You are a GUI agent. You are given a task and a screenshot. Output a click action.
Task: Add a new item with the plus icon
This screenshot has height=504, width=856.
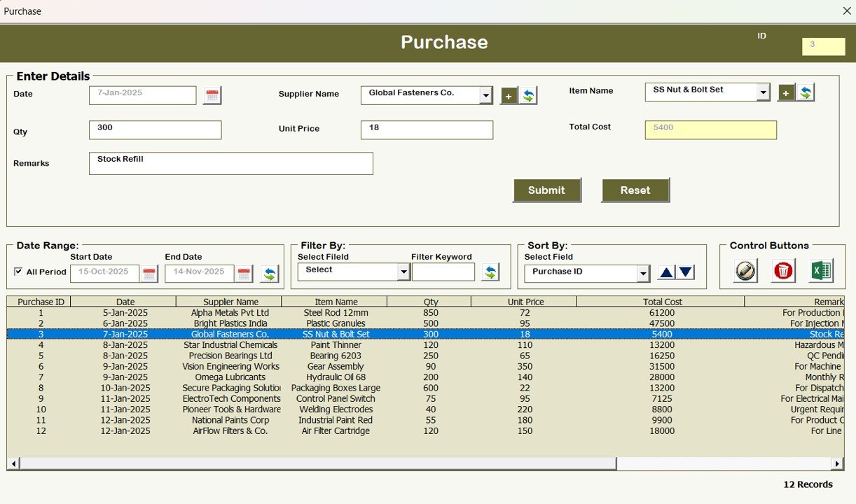[x=786, y=92]
